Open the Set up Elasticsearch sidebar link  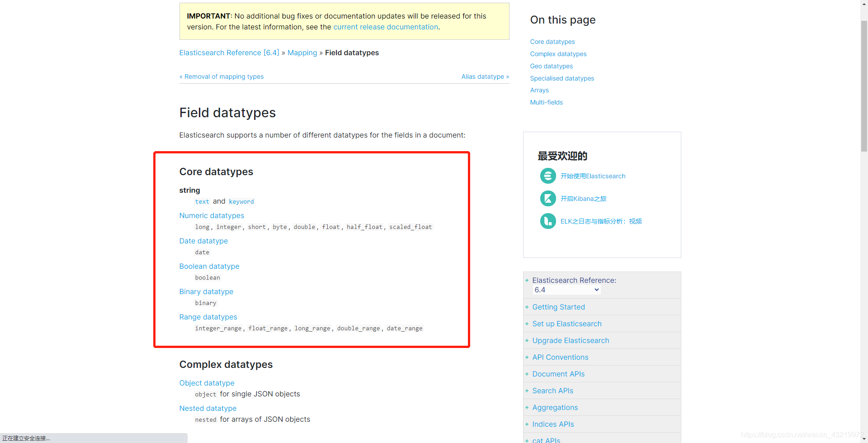[567, 324]
